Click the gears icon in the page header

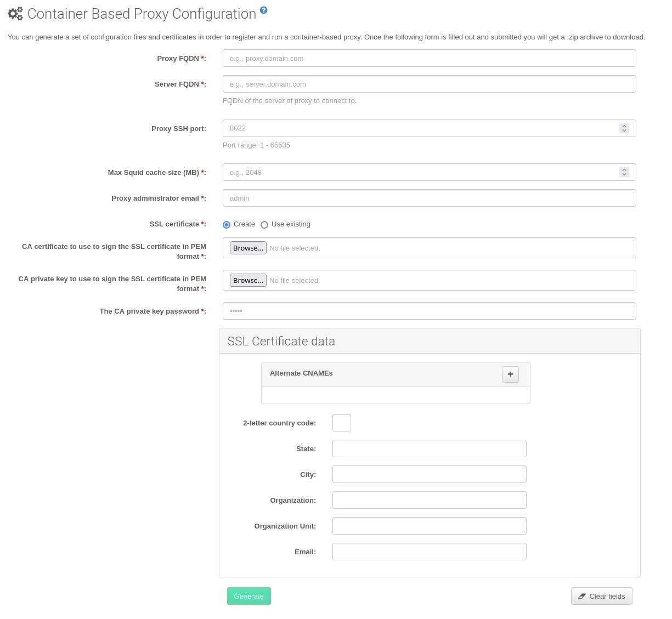click(x=15, y=14)
